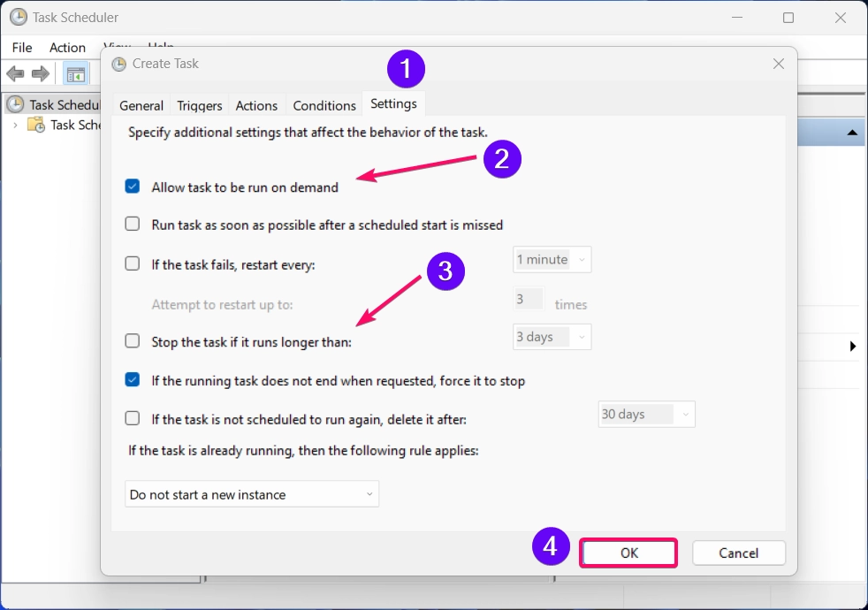Open the 3 days duration dropdown
Image resolution: width=868 pixels, height=610 pixels.
[x=552, y=337]
